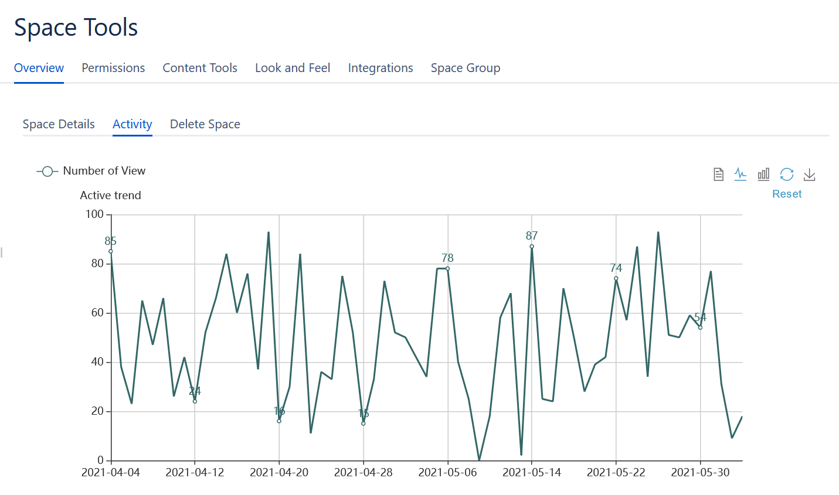Click the data point labeled 54
The width and height of the screenshot is (839, 495).
coord(700,328)
